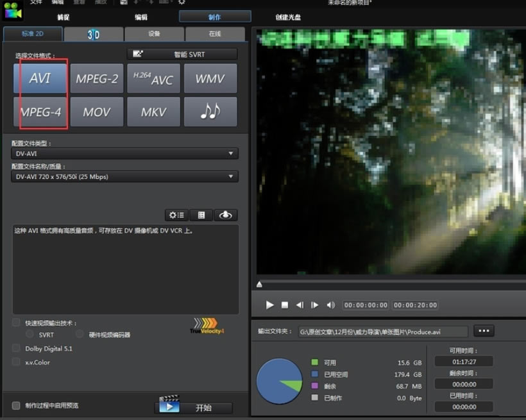This screenshot has height=420, width=526.
Task: Choose the MOV format option
Action: tap(97, 112)
